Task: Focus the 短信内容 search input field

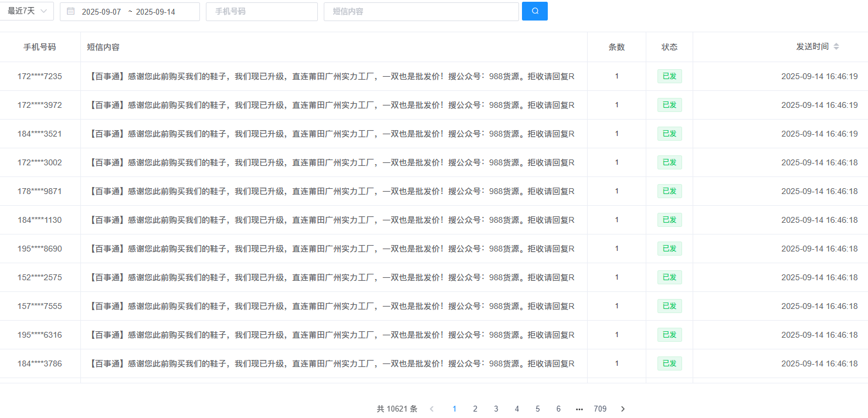Action: click(421, 12)
